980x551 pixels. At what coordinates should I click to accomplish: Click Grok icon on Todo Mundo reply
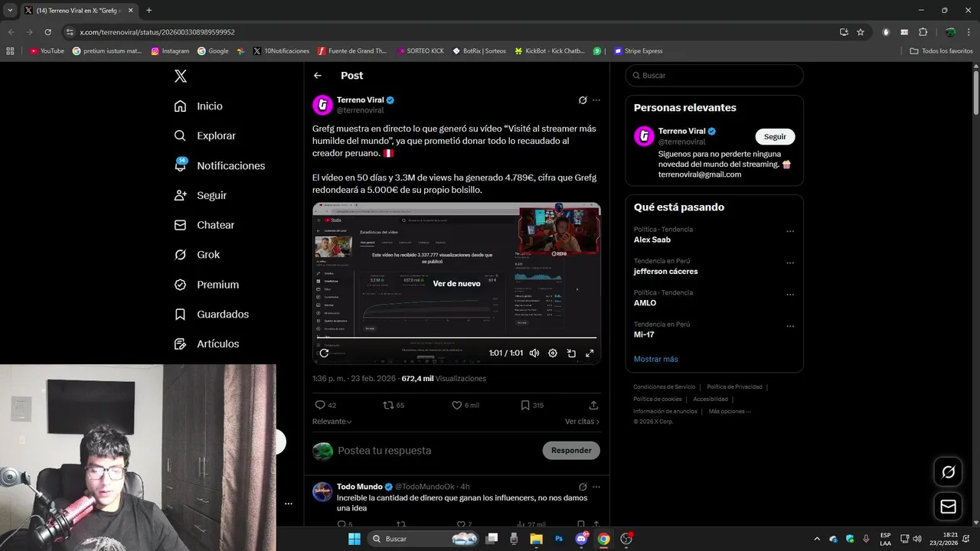(583, 487)
